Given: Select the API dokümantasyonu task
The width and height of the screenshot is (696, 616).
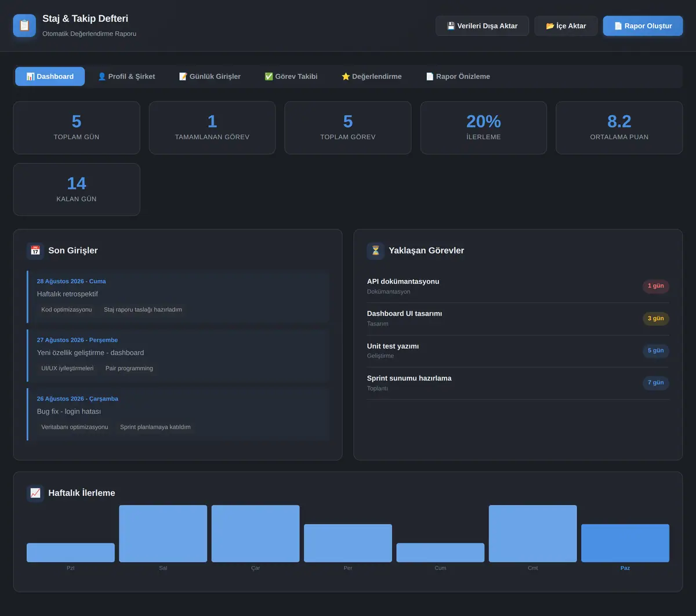Looking at the screenshot, I should [x=518, y=287].
